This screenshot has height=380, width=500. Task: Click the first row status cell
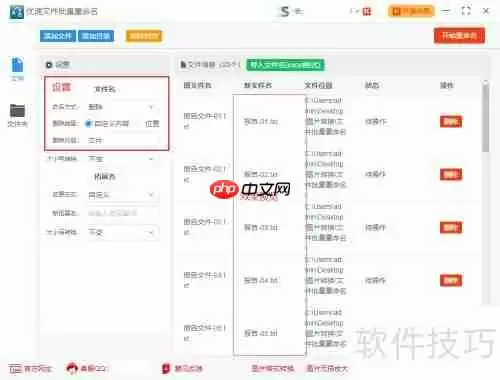pos(376,122)
